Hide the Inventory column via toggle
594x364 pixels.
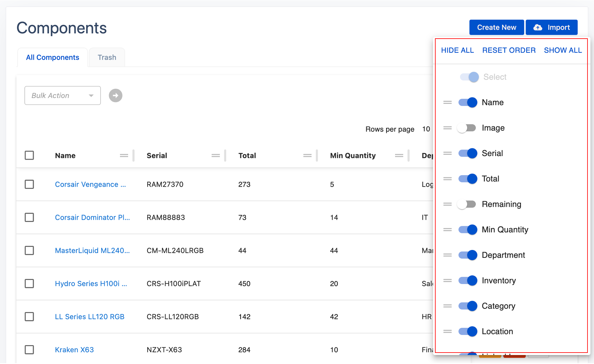[x=468, y=281]
